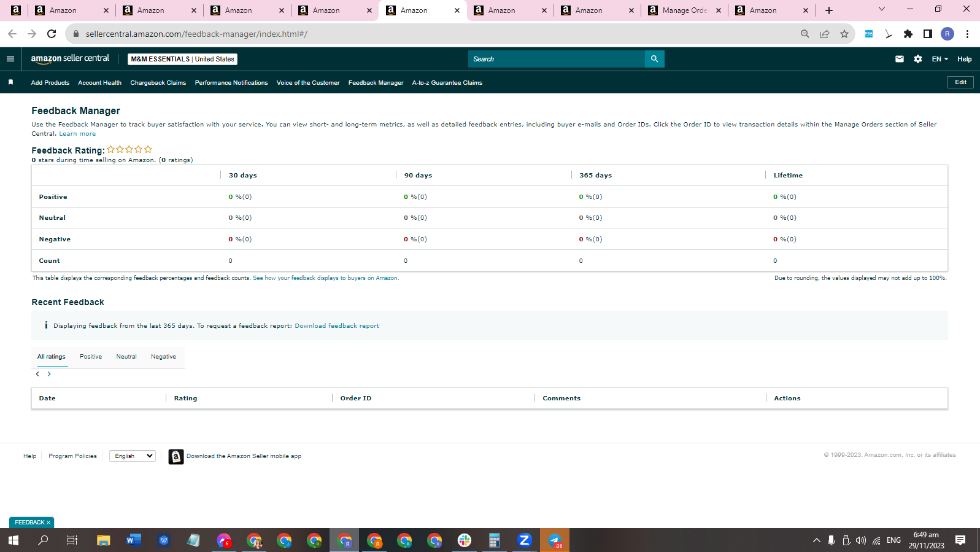Select the Positive feedback tab
This screenshot has height=552, width=980.
tap(91, 357)
